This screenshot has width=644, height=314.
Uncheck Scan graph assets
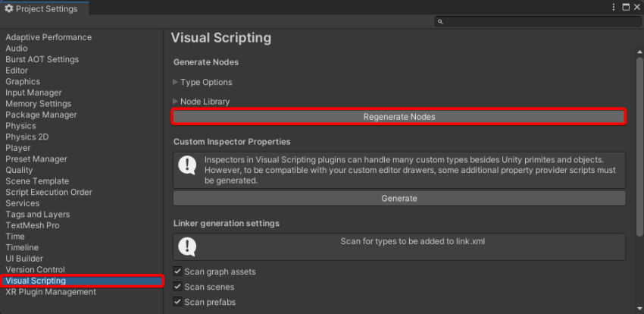[x=177, y=272]
